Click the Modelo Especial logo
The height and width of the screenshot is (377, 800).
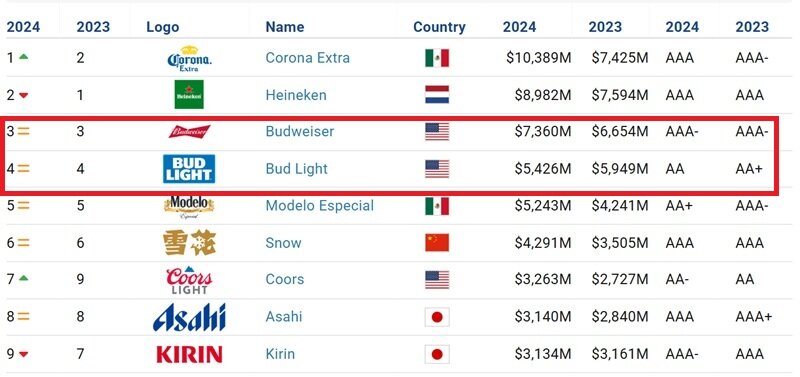[x=189, y=206]
